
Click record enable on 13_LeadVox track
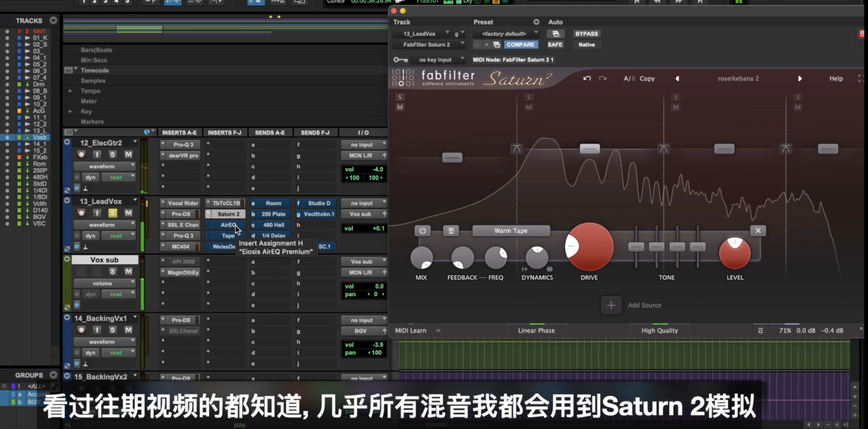coord(81,213)
